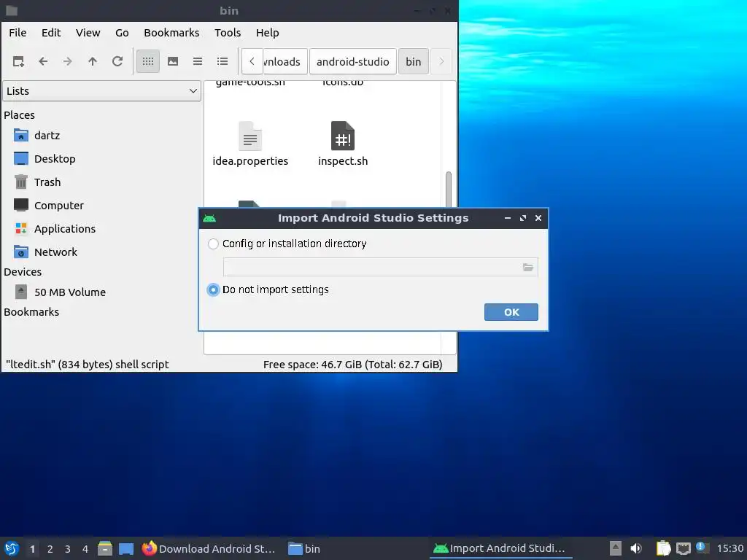Go up to parent folder
Screen dimensions: 747x560
93,61
